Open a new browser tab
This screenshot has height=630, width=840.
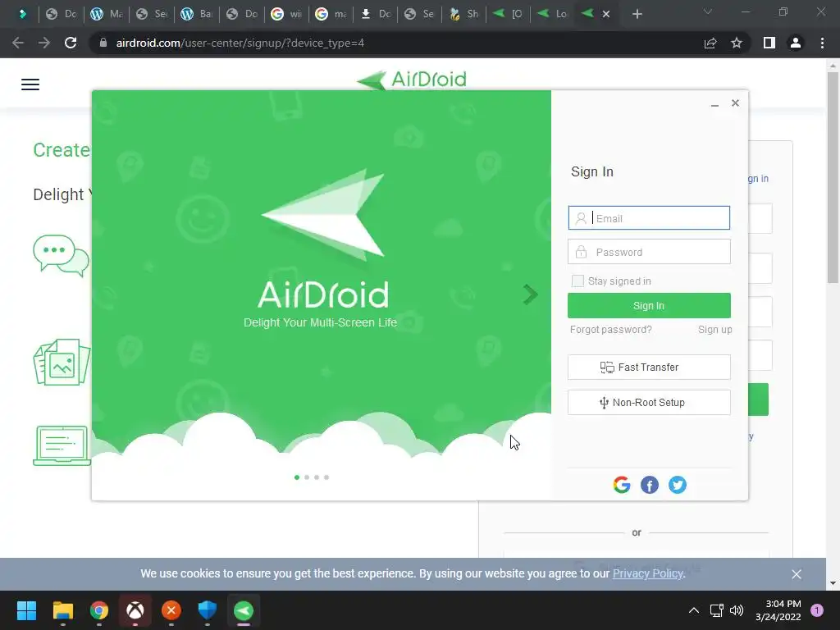click(x=637, y=14)
